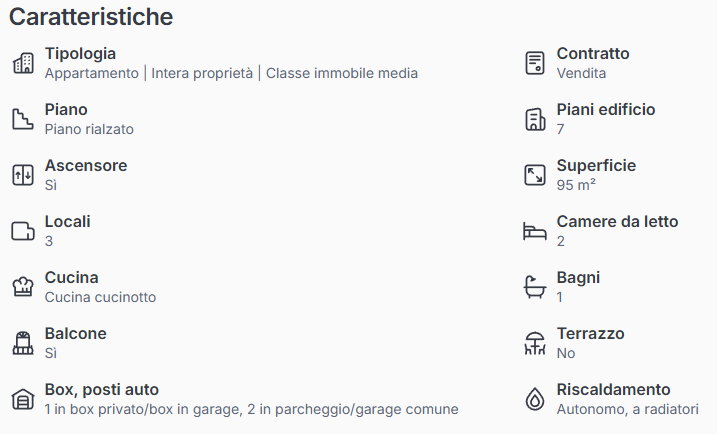Image resolution: width=717 pixels, height=434 pixels.
Task: Click the 'Piano rialzato' floor value
Action: [89, 129]
